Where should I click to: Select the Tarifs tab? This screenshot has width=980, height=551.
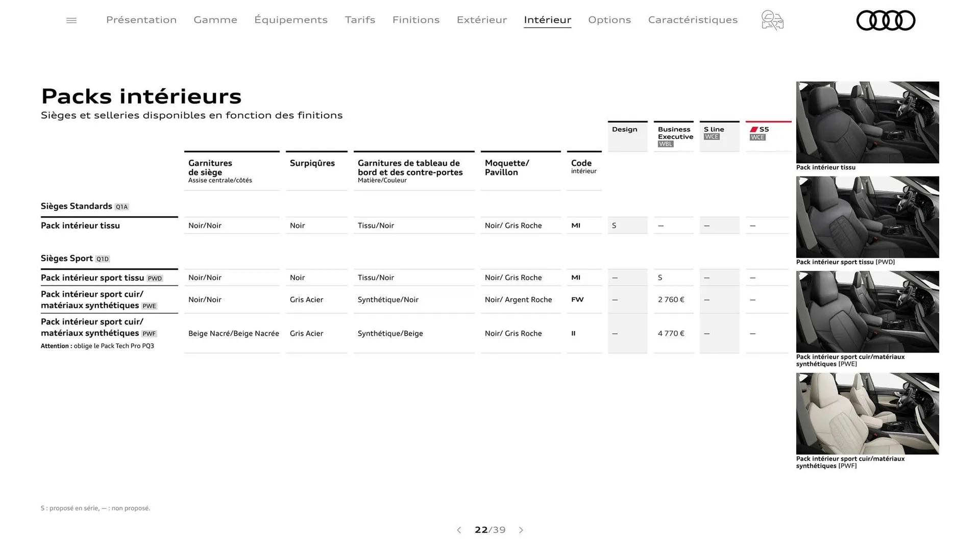360,20
